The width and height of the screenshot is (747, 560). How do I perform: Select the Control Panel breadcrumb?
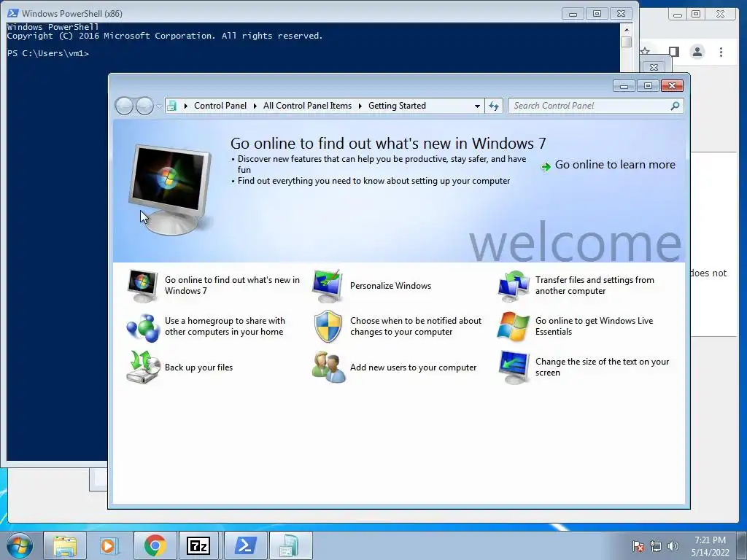click(x=220, y=106)
